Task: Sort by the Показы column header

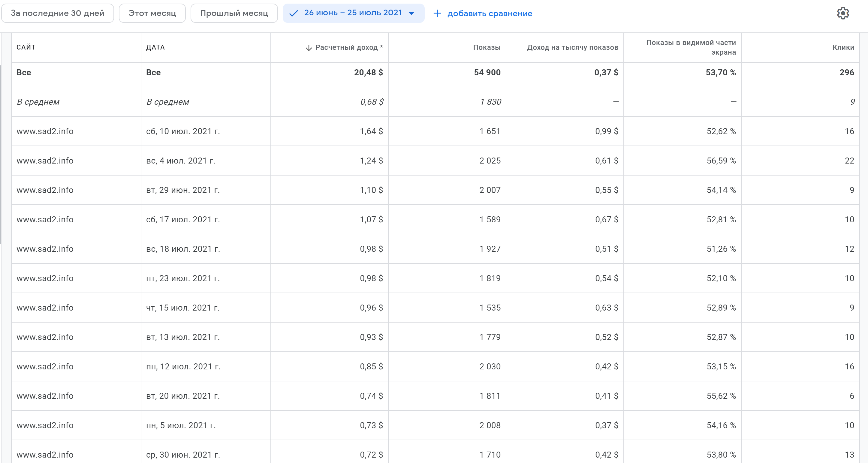Action: pos(487,47)
